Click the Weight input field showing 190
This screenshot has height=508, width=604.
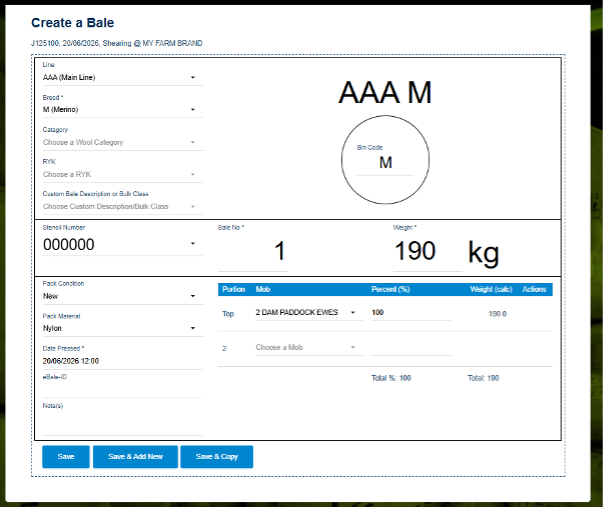(x=427, y=251)
